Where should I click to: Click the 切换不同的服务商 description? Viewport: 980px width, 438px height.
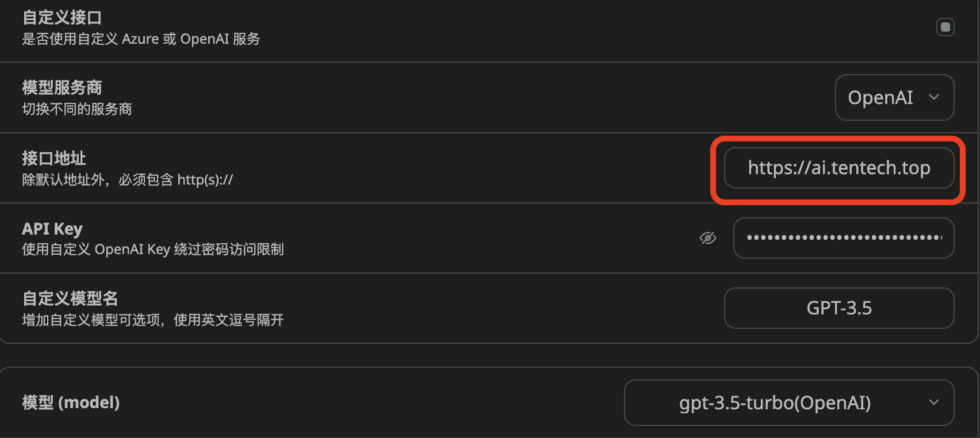click(77, 109)
